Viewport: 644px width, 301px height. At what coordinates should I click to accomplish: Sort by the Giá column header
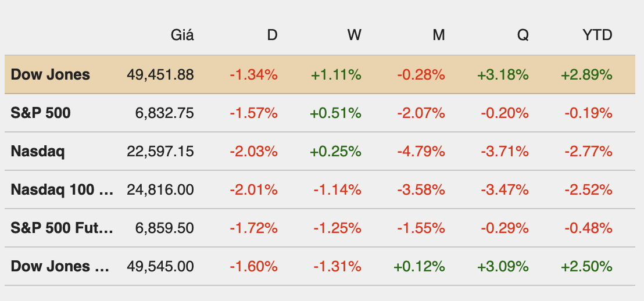click(x=182, y=35)
